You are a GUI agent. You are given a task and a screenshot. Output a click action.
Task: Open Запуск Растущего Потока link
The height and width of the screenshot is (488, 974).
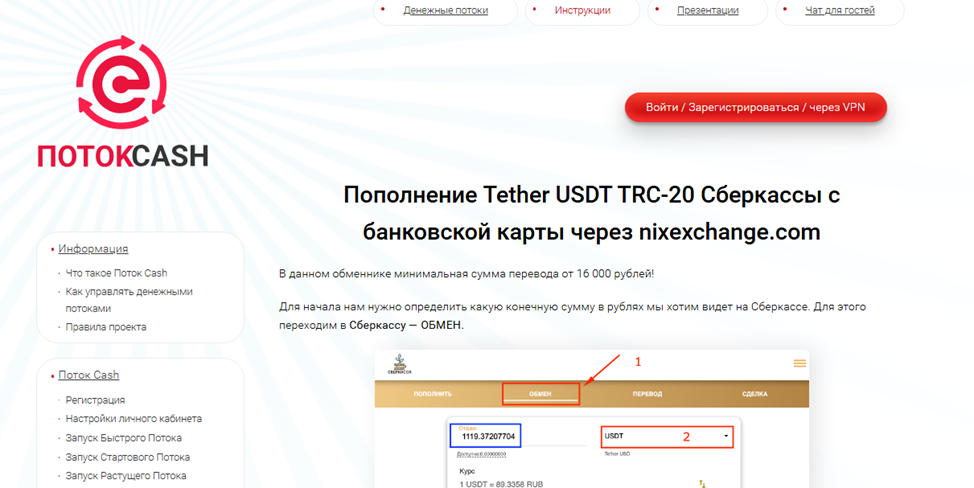[126, 476]
